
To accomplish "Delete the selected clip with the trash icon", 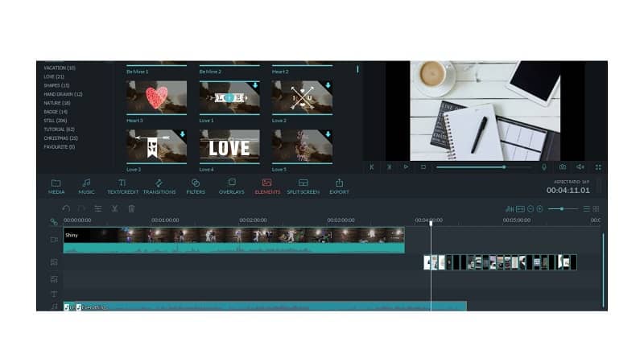I will 131,208.
